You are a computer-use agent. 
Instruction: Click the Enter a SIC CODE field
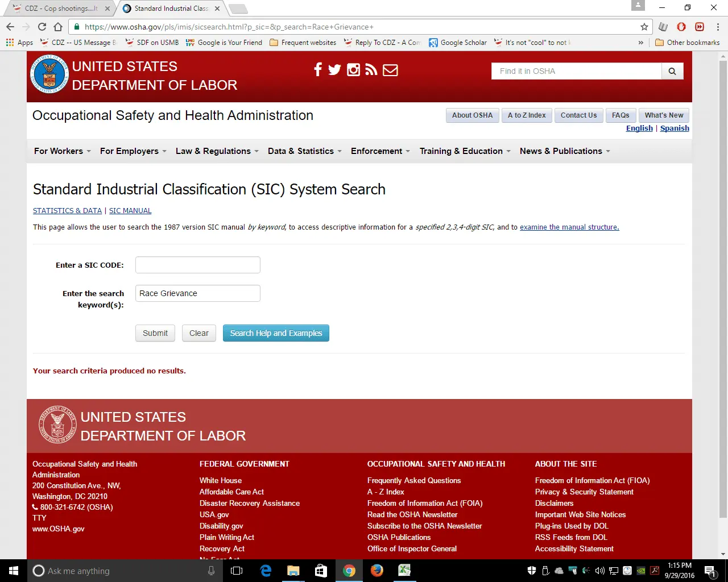197,265
